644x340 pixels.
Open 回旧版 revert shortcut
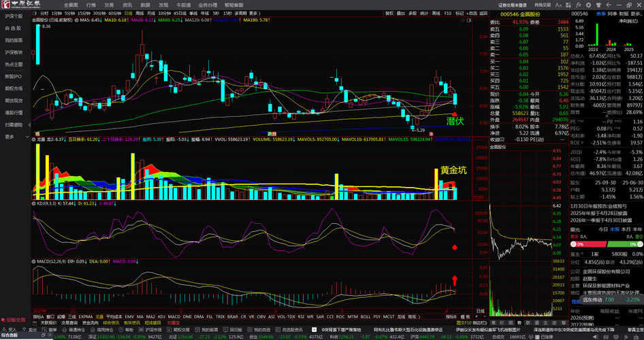click(x=234, y=330)
